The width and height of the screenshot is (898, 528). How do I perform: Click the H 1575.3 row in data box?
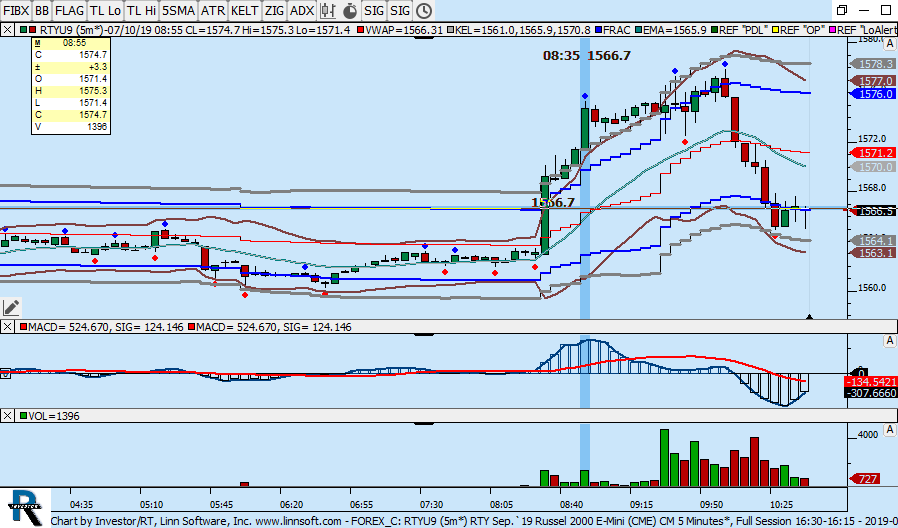click(x=71, y=90)
